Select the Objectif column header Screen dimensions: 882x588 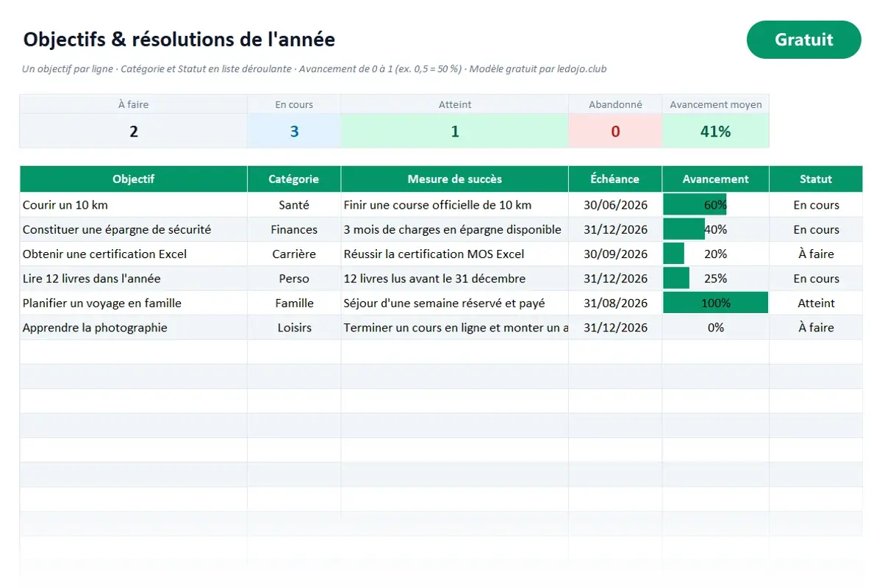pyautogui.click(x=133, y=179)
